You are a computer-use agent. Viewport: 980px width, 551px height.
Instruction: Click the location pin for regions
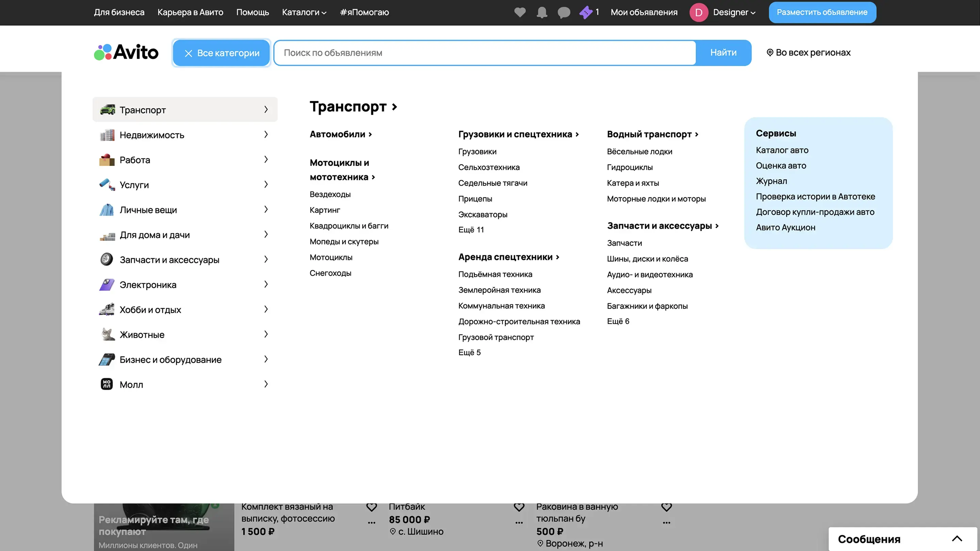click(770, 52)
